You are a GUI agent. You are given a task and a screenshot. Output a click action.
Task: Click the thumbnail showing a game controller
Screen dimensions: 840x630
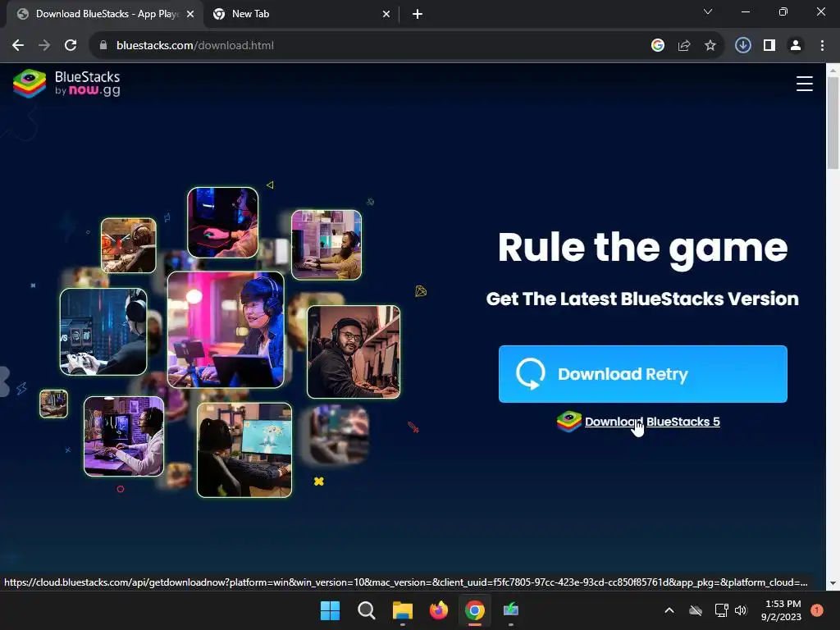click(103, 331)
